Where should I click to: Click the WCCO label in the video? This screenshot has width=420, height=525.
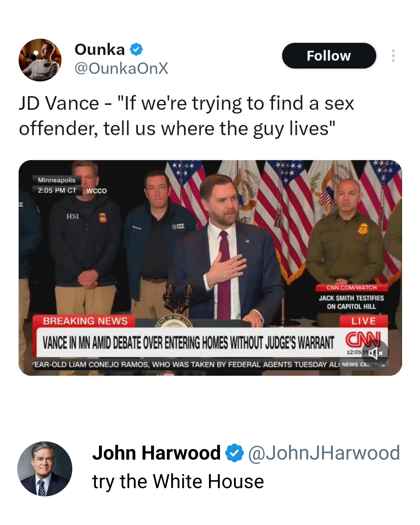click(96, 191)
